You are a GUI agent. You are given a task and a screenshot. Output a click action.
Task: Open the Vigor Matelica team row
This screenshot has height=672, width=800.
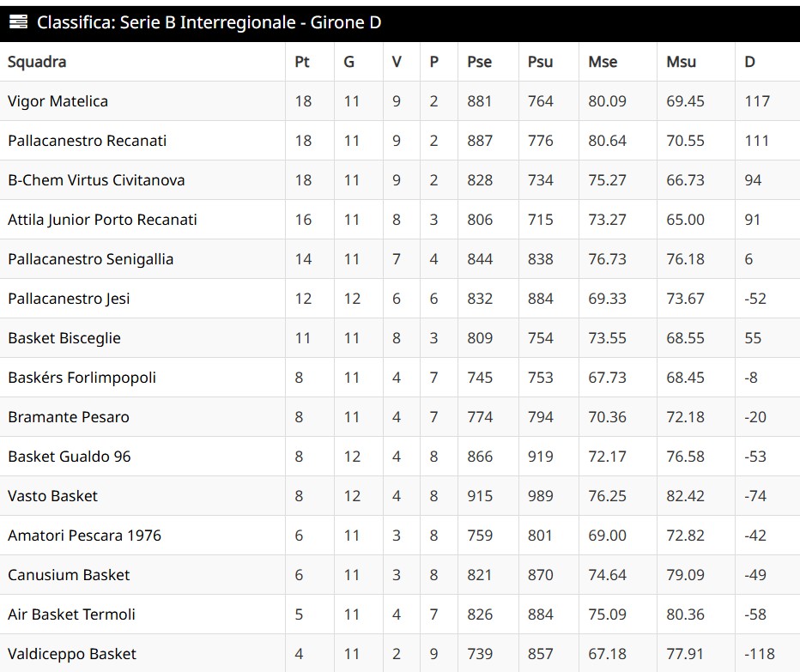(58, 101)
